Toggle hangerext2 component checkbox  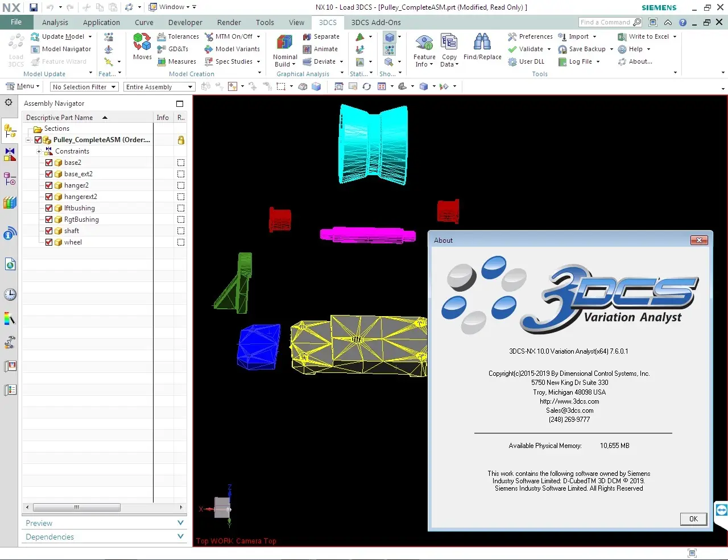49,197
